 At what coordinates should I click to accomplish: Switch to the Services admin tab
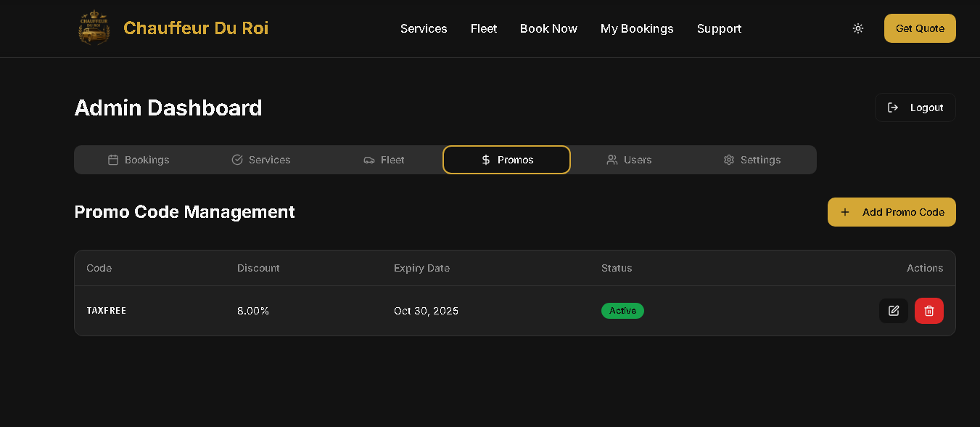(260, 160)
